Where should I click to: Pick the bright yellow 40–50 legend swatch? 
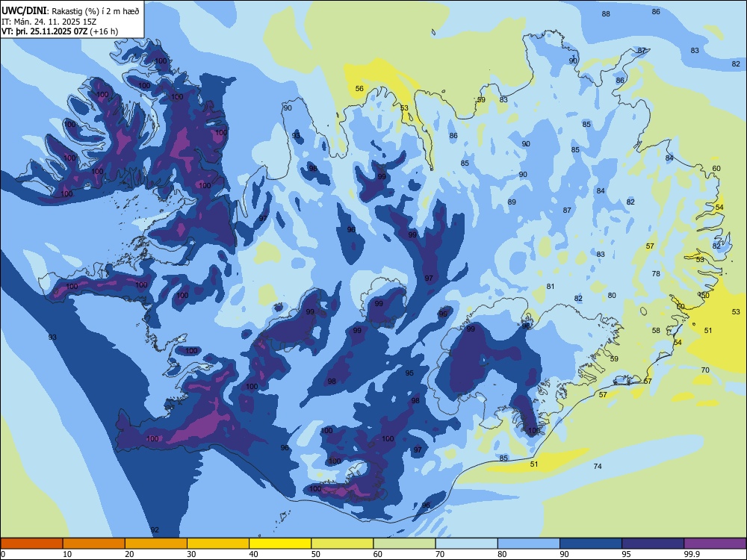coord(280,544)
